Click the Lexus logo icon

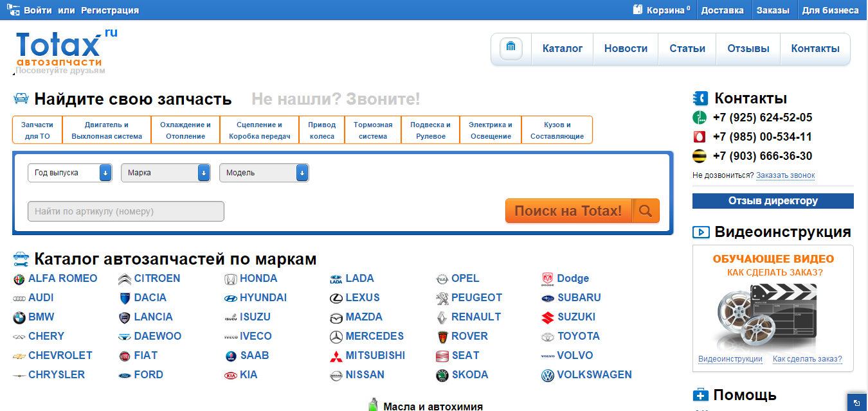click(x=336, y=298)
